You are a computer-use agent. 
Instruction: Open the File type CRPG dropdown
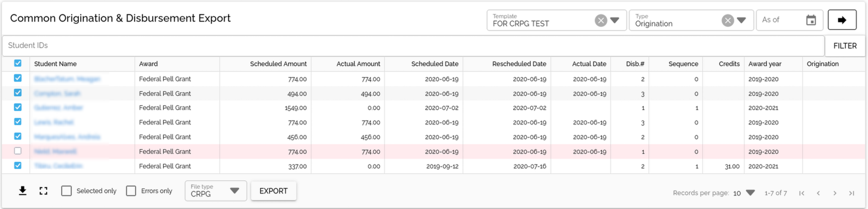[x=234, y=191]
